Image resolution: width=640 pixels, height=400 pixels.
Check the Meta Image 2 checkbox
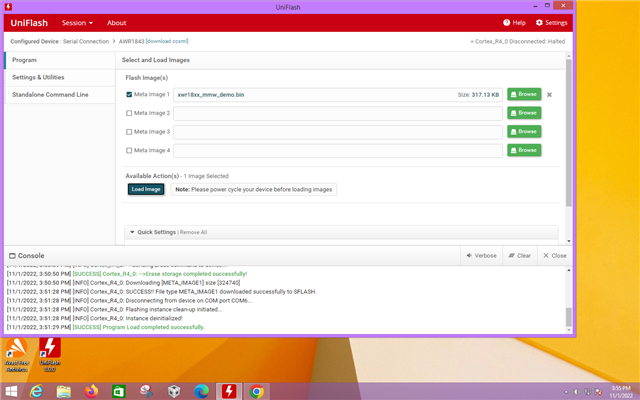coord(129,113)
